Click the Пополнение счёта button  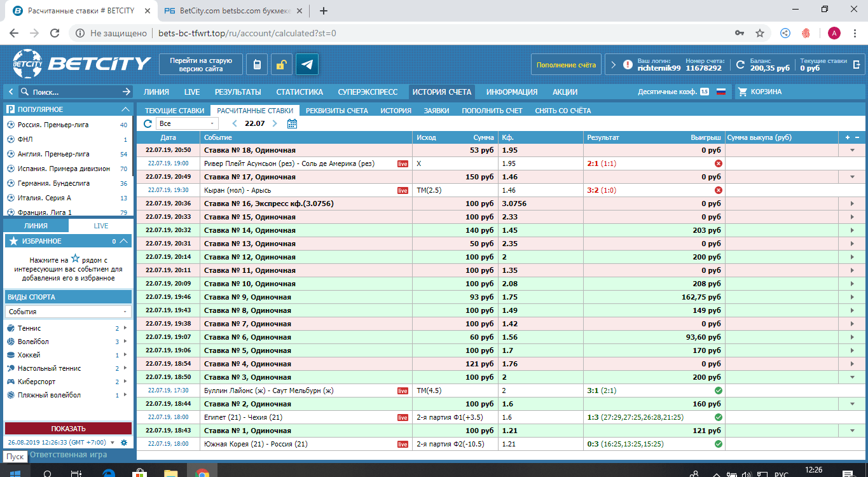tap(566, 64)
